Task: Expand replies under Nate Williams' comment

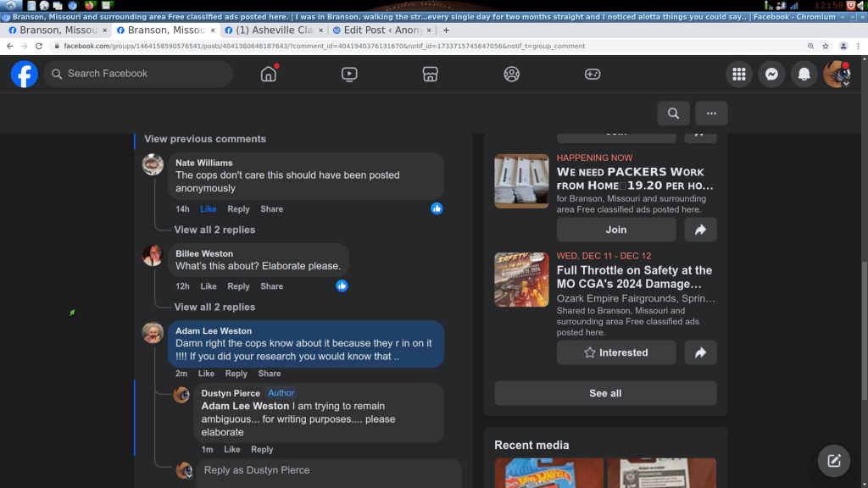Action: click(x=214, y=230)
